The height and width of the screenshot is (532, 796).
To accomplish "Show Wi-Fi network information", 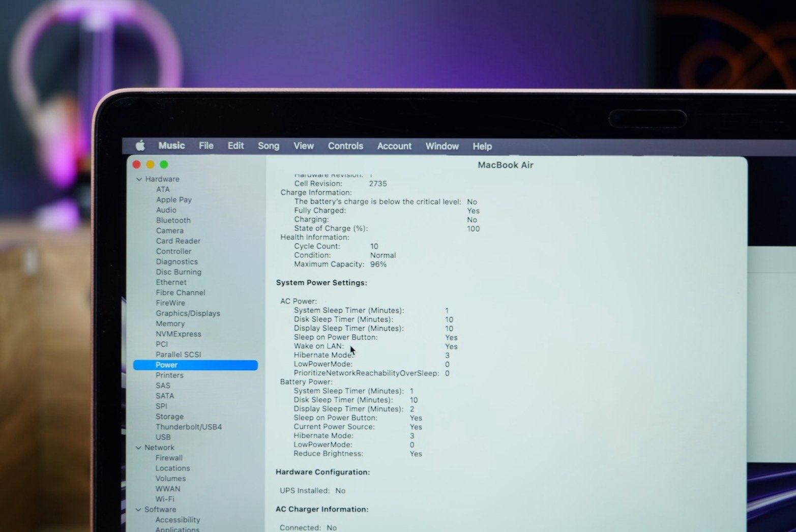I will (165, 499).
